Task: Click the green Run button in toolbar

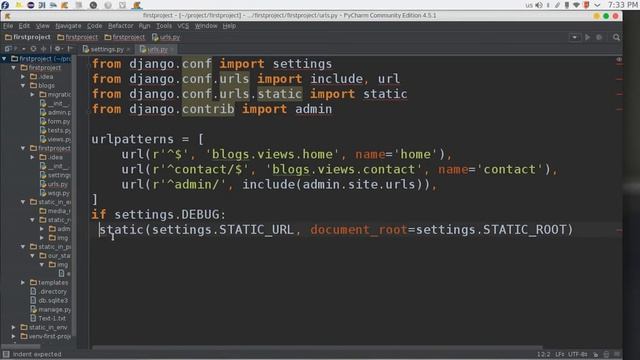Action: point(587,37)
